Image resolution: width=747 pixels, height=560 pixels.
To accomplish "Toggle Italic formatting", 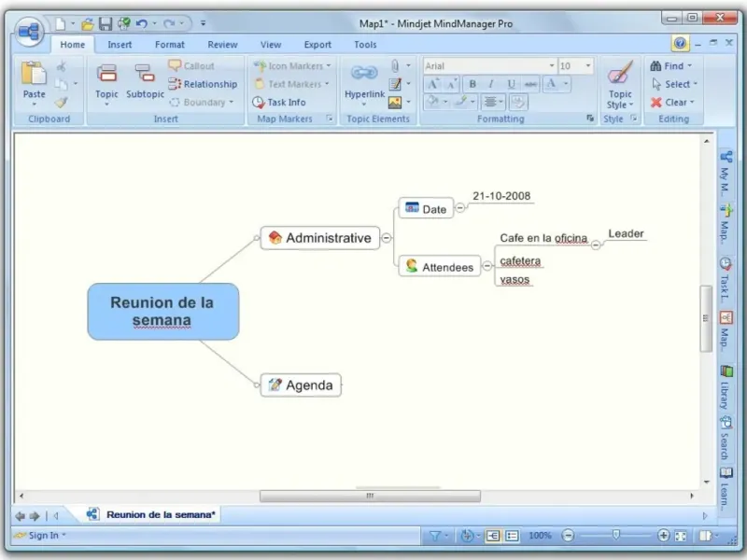I will tap(491, 84).
